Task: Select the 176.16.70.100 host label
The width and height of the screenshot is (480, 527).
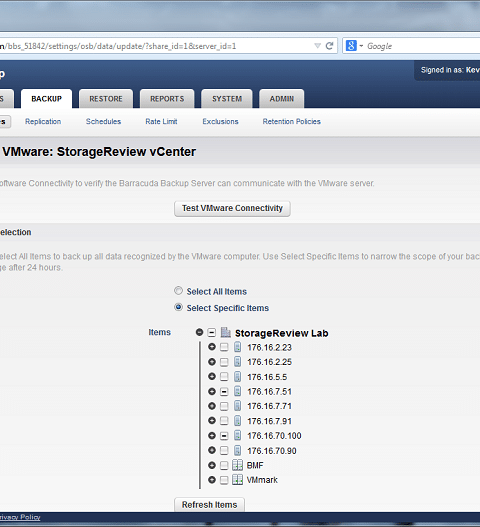Action: tap(274, 436)
